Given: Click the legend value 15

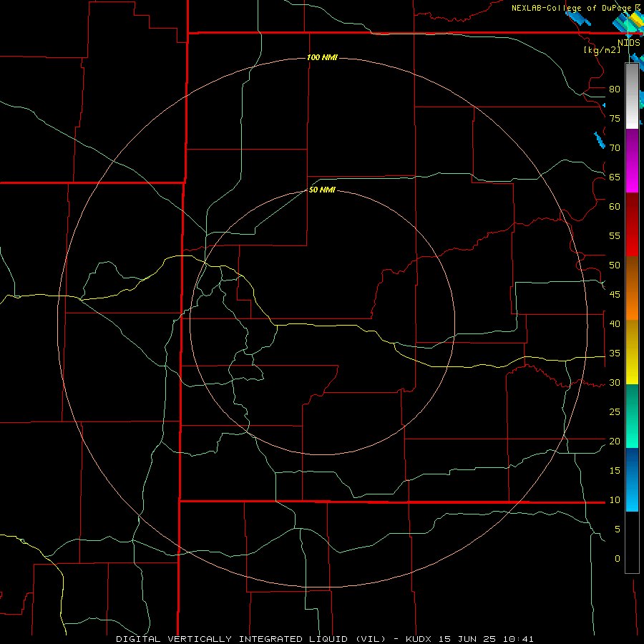Looking at the screenshot, I should (x=615, y=471).
